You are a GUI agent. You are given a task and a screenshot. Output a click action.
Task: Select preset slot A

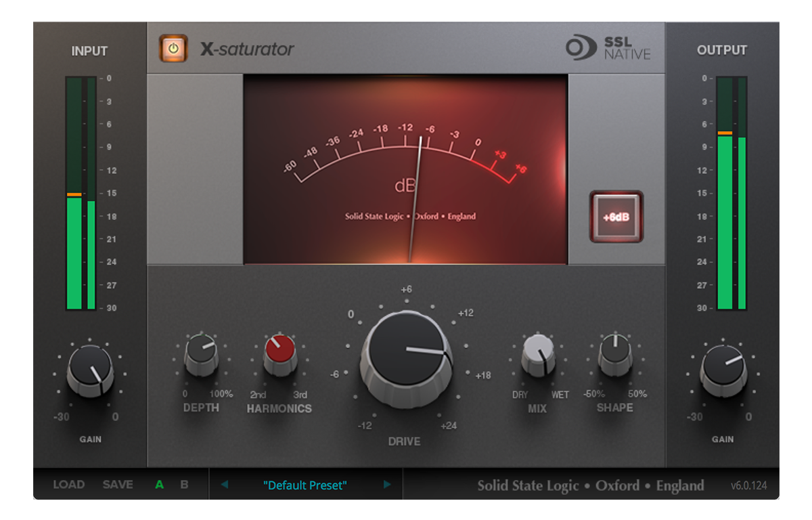[x=160, y=485]
